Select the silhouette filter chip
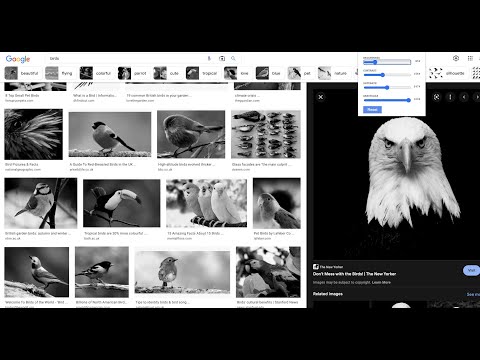Screen dimensions: 480x360 [448, 73]
